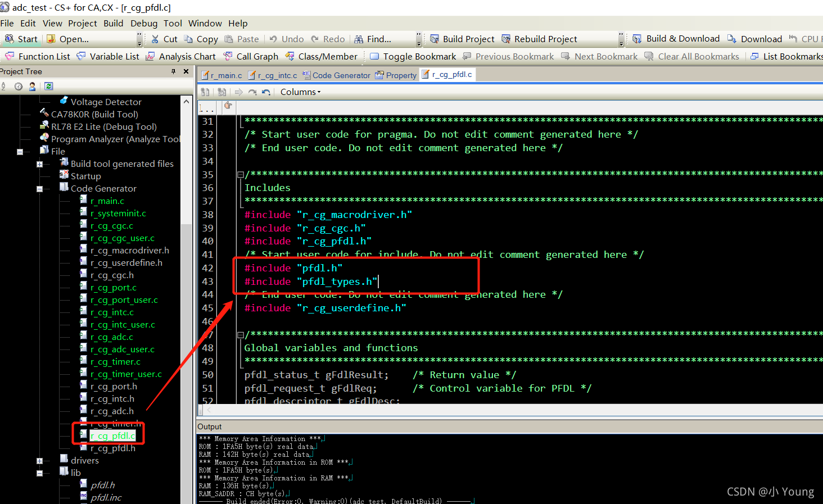Open the Class/Member panel
The width and height of the screenshot is (823, 504).
click(321, 56)
